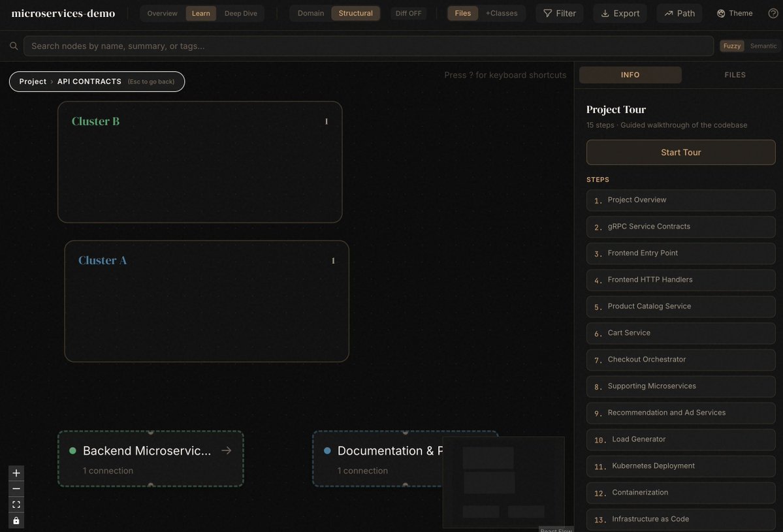Click '1 connection' under Backend Microservices
This screenshot has width=783, height=532.
coord(108,471)
